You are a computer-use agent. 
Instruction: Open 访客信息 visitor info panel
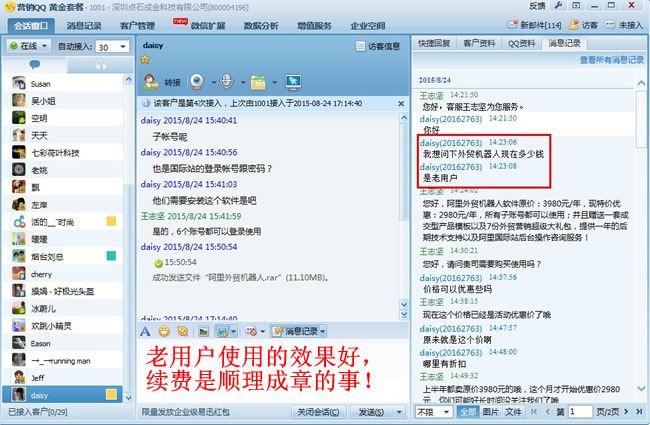click(x=378, y=46)
